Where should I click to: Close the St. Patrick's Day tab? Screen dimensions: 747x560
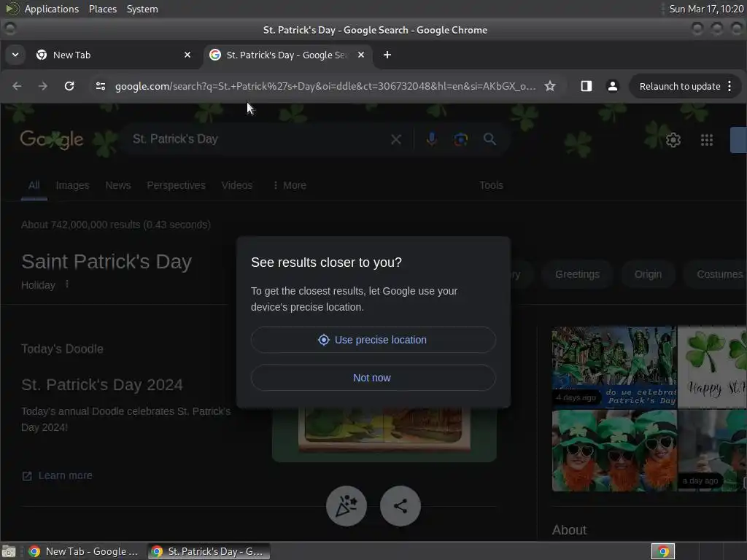(361, 55)
